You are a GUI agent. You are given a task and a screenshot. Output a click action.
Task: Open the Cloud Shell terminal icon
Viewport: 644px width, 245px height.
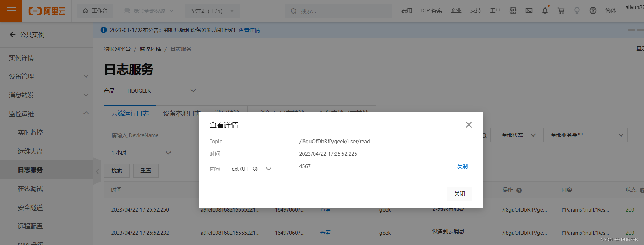(x=529, y=11)
